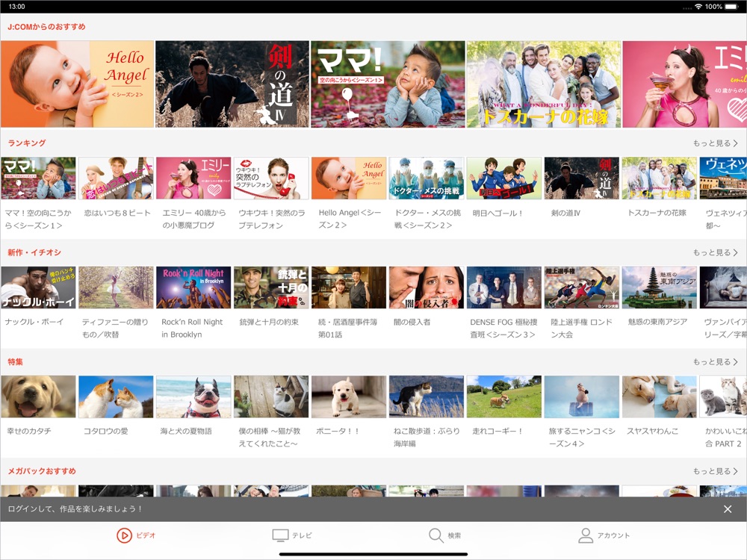747x560 pixels.
Task: Select the コタロウの愛 cats thumbnail
Action: pos(116,396)
